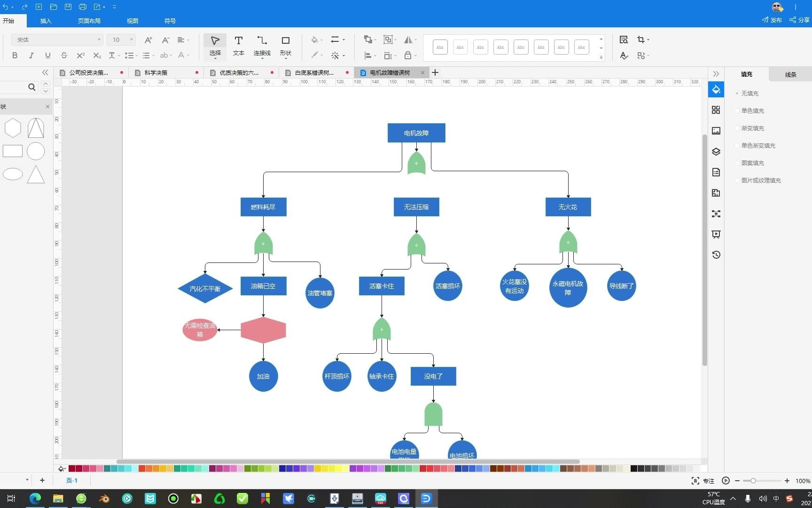Pick the Shape drawing tool

point(285,46)
